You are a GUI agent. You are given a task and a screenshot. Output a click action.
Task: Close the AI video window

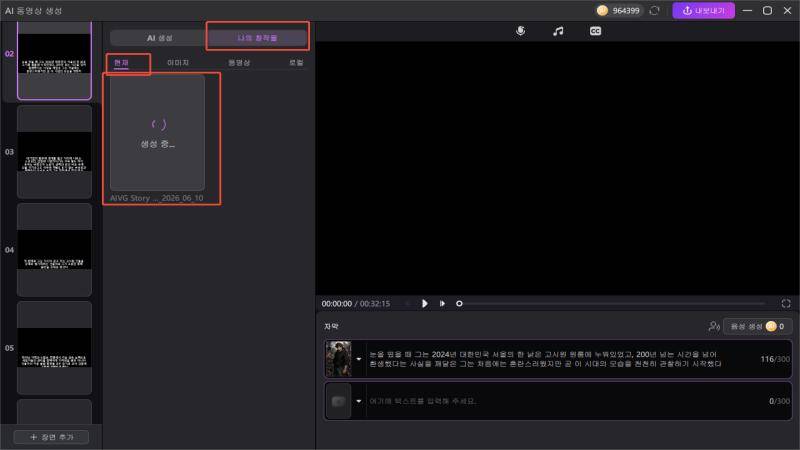[787, 11]
